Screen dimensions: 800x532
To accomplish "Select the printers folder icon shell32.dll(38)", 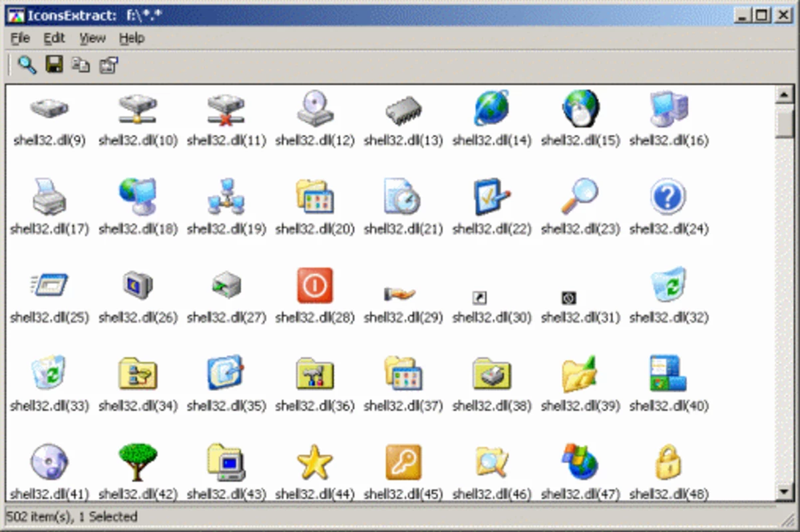I will [492, 374].
